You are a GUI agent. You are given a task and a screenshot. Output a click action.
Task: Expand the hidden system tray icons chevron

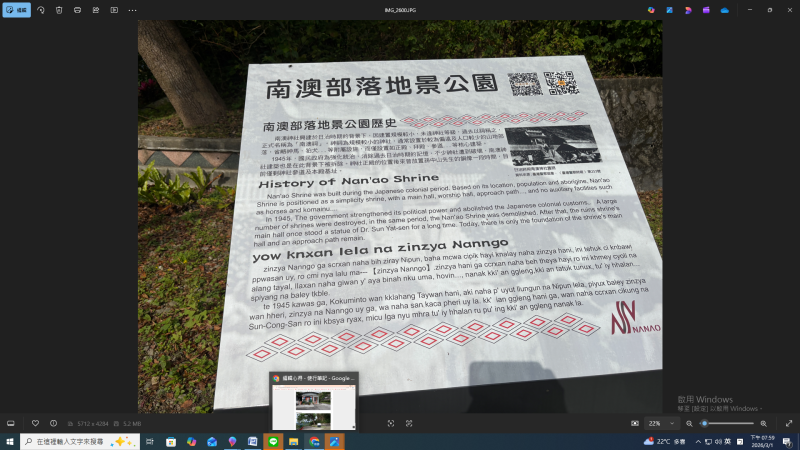click(698, 442)
